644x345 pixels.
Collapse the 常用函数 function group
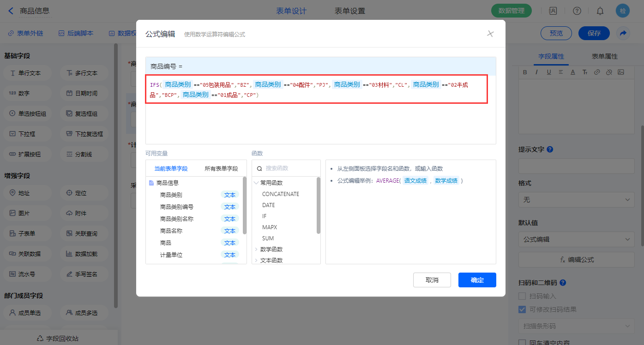[256, 183]
